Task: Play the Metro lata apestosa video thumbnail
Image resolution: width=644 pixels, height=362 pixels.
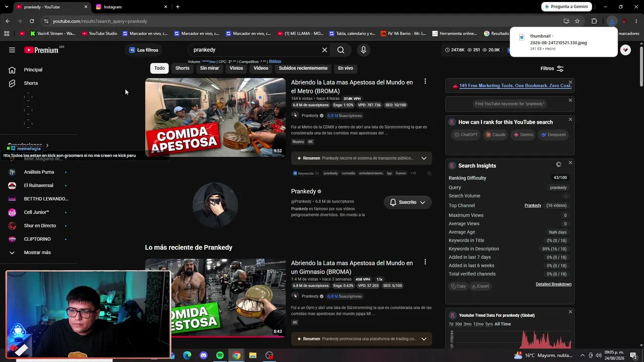Action: click(215, 117)
